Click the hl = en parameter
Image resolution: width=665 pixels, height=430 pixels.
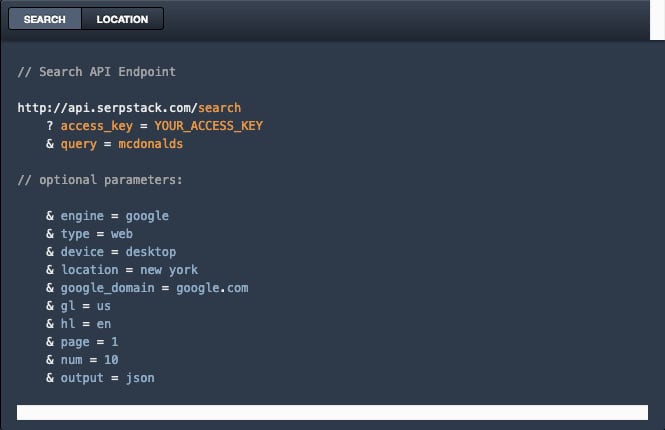coord(85,324)
